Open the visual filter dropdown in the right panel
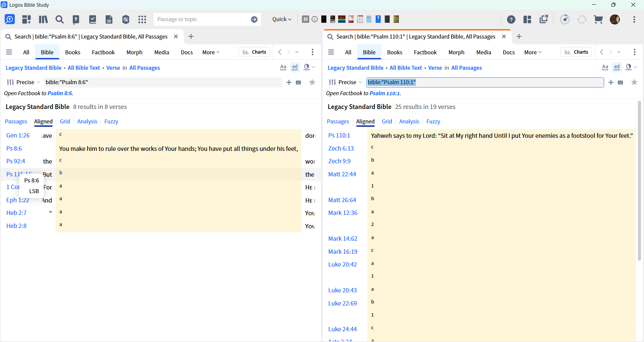Image resolution: width=644 pixels, height=342 pixels. tap(632, 67)
